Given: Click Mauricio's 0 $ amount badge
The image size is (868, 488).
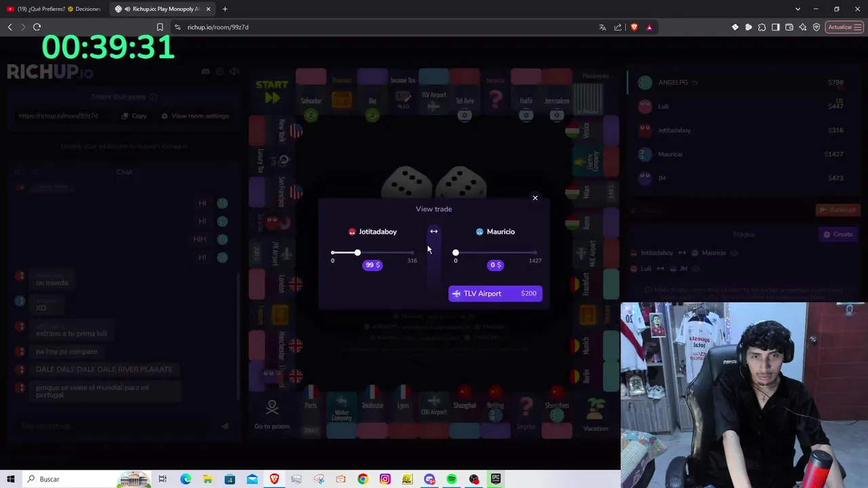Looking at the screenshot, I should point(496,265).
